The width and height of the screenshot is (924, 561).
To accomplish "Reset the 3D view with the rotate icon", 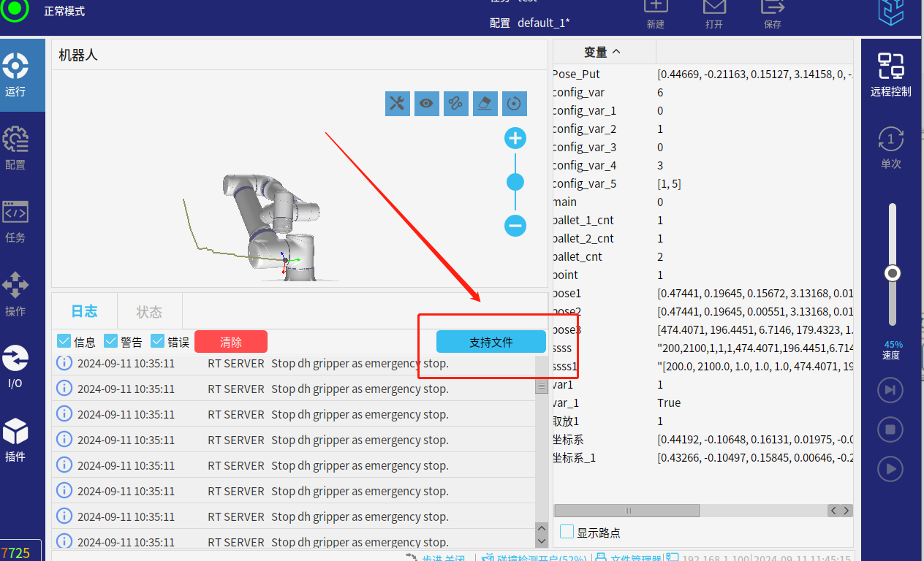I will (x=515, y=104).
